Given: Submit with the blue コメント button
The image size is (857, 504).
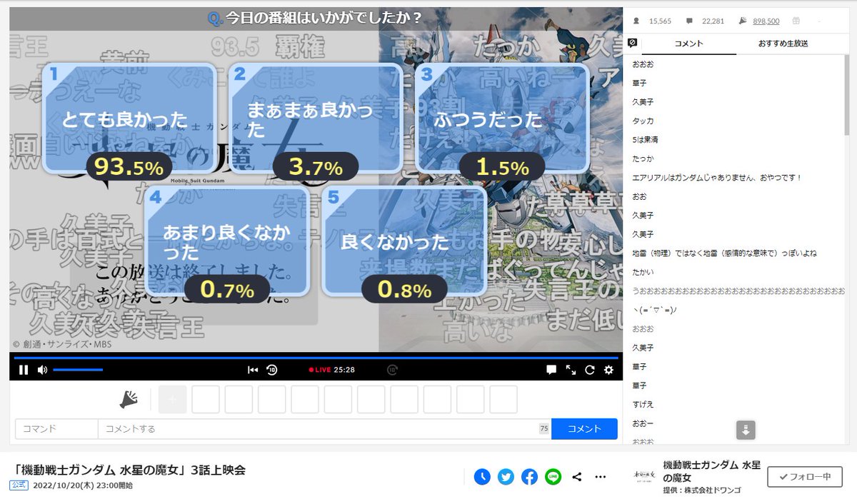Looking at the screenshot, I should [584, 429].
